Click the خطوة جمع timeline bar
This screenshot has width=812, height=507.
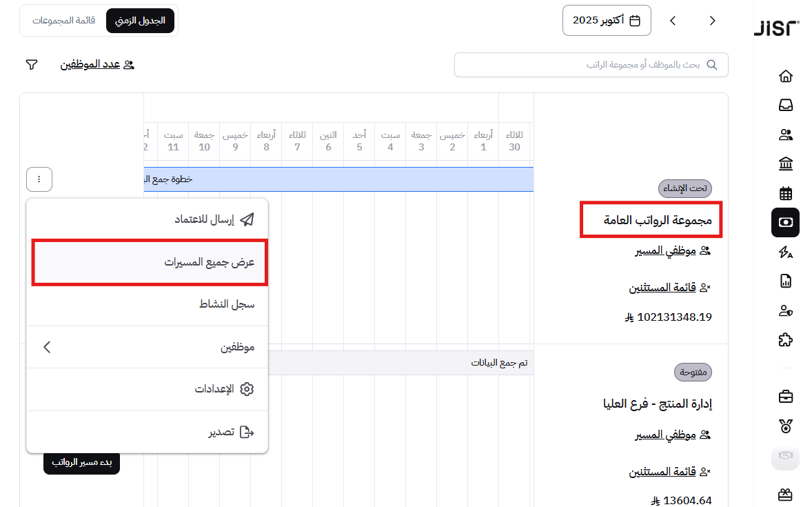pos(338,179)
